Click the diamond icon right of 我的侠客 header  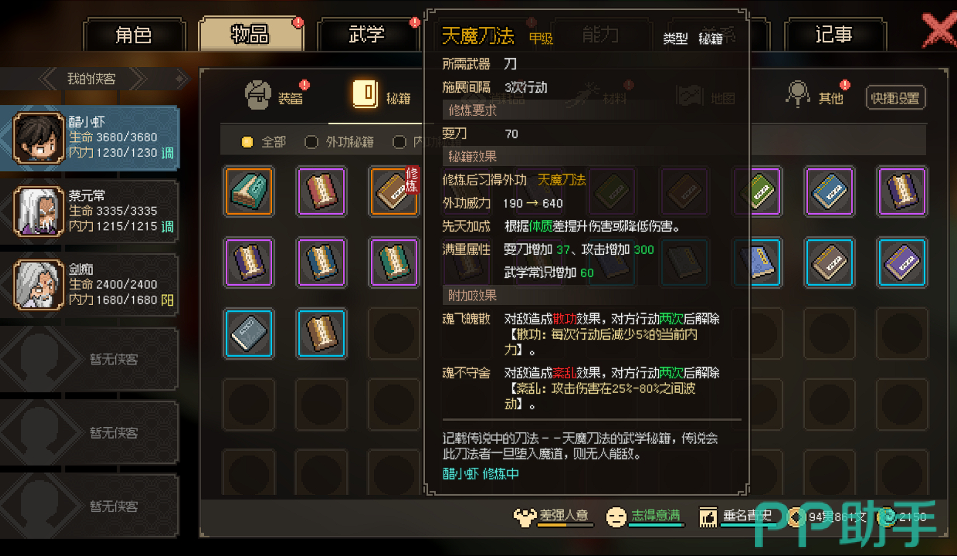180,79
